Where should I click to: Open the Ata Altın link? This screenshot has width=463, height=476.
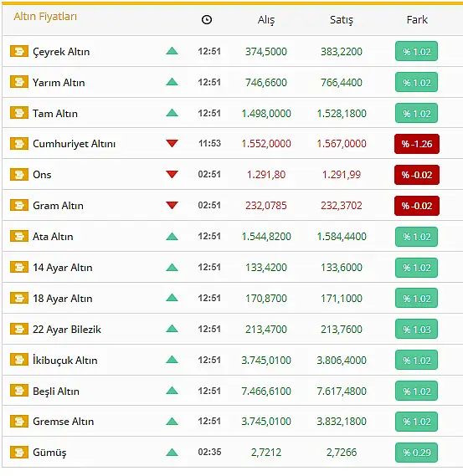pyautogui.click(x=53, y=237)
